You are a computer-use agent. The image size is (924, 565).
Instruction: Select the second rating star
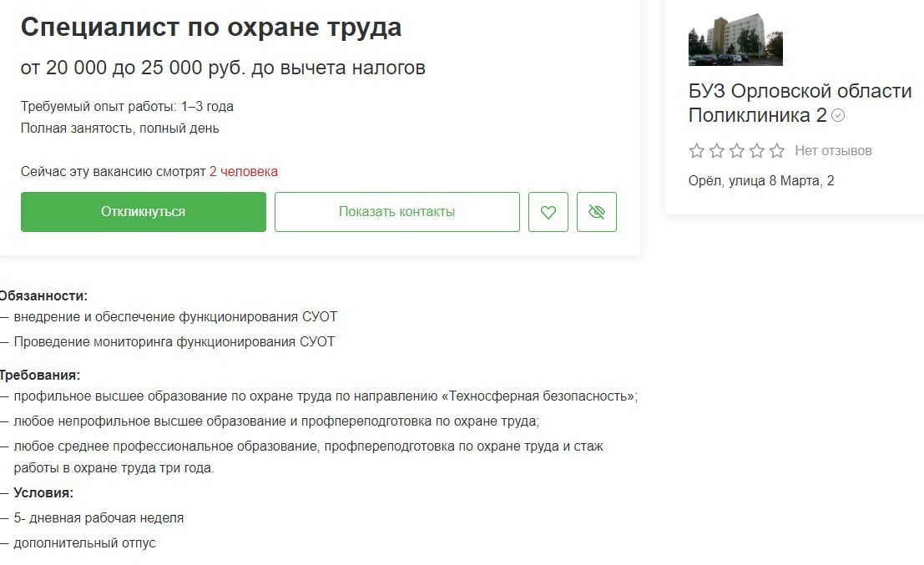point(716,151)
